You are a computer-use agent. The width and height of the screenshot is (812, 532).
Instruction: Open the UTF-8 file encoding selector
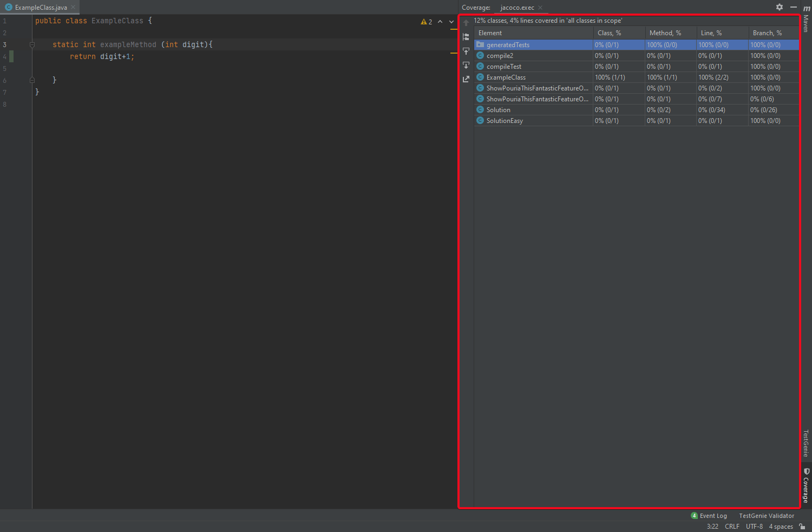coord(754,527)
